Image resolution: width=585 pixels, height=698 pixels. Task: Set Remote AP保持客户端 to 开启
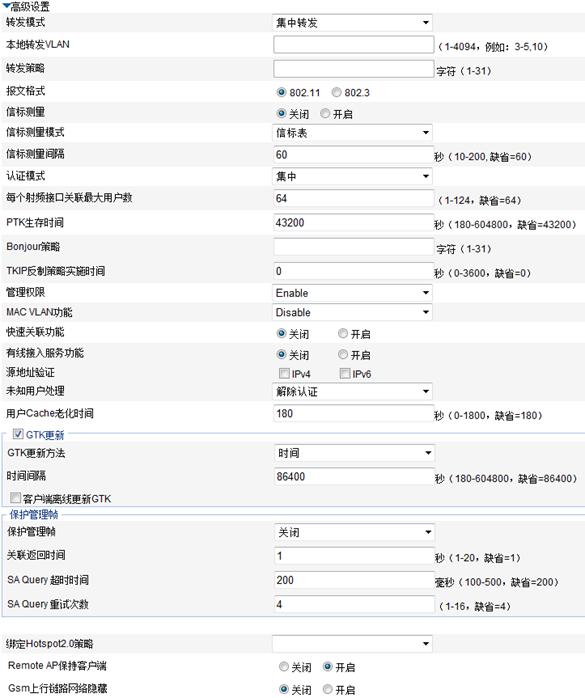(328, 666)
